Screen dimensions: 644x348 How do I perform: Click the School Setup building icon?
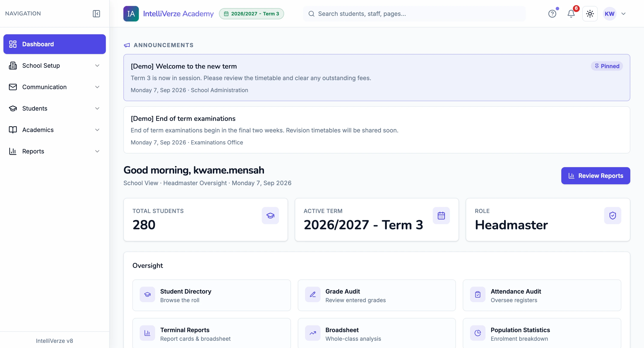[x=13, y=66]
